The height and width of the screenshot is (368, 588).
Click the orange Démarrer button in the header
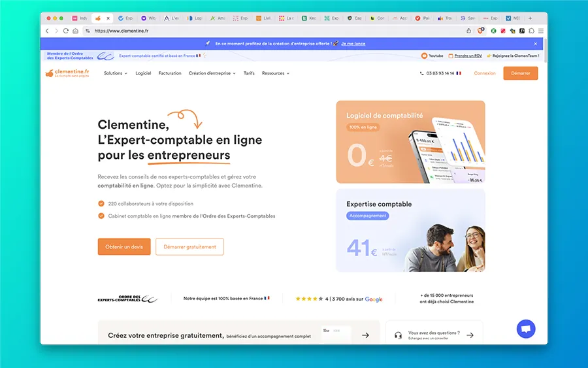521,73
